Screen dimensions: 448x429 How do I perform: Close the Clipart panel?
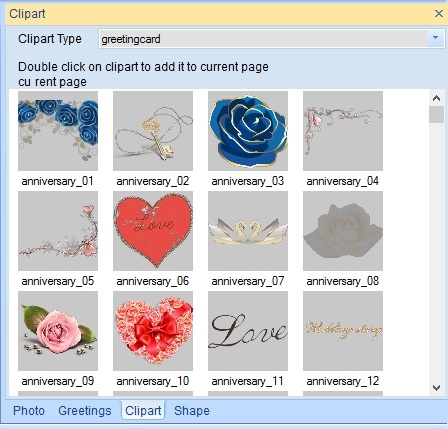439,14
